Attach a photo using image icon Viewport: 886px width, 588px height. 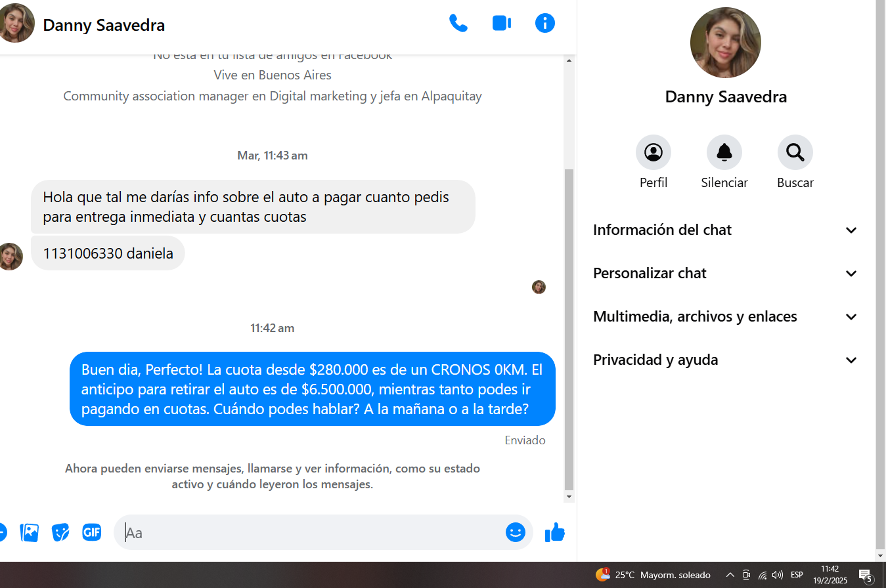pyautogui.click(x=30, y=532)
